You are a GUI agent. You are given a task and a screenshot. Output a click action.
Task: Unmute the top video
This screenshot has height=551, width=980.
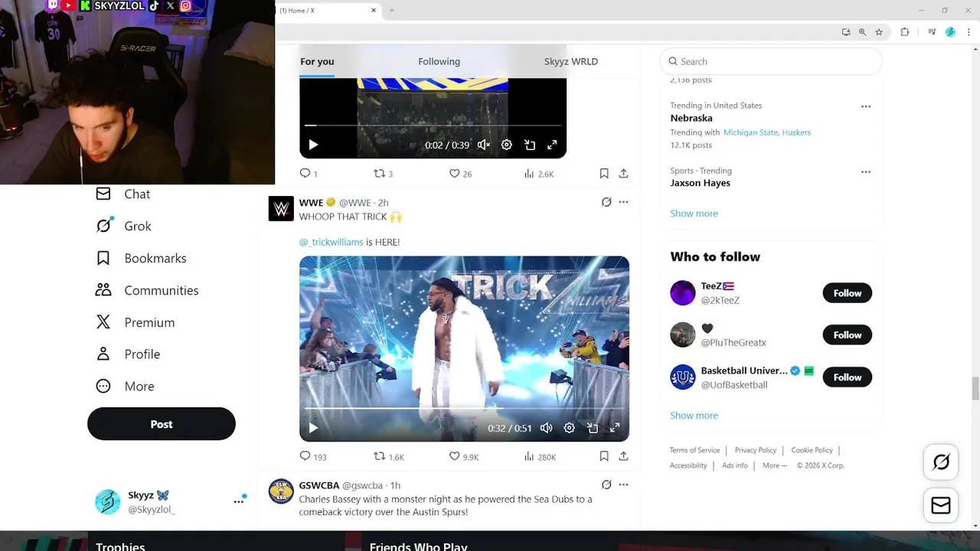(484, 145)
